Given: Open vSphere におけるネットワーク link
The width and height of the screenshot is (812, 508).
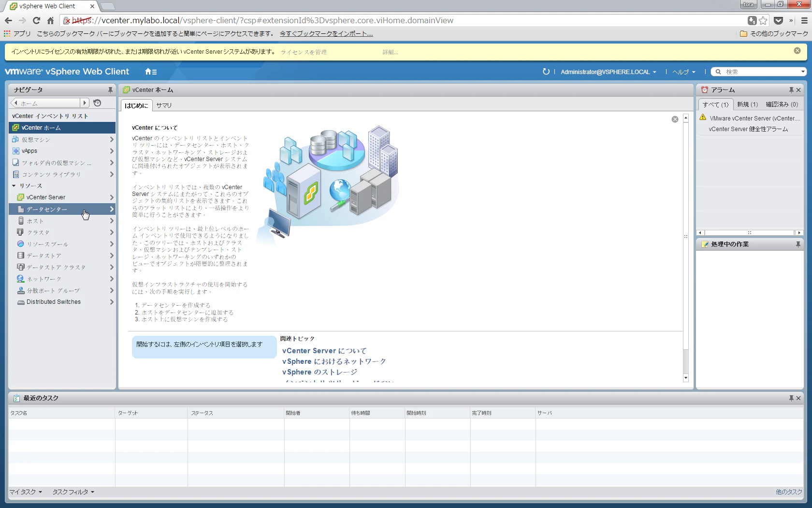Looking at the screenshot, I should 334,361.
